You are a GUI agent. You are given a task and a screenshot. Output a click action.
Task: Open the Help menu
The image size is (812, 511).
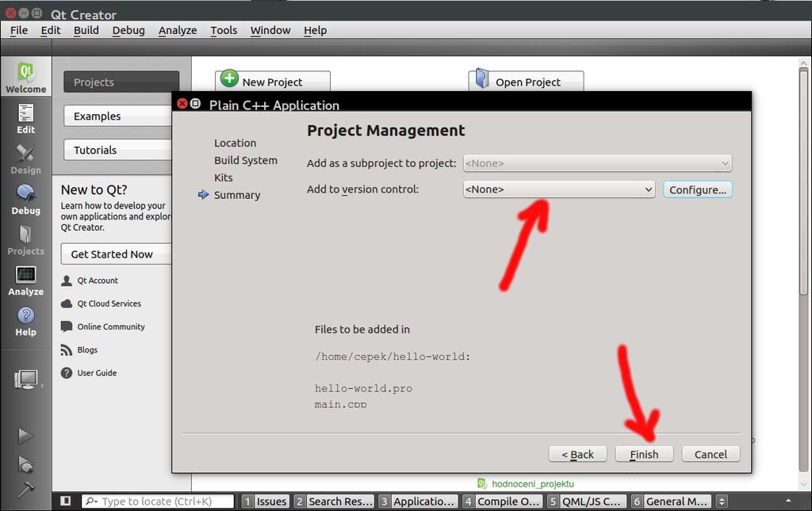(315, 30)
